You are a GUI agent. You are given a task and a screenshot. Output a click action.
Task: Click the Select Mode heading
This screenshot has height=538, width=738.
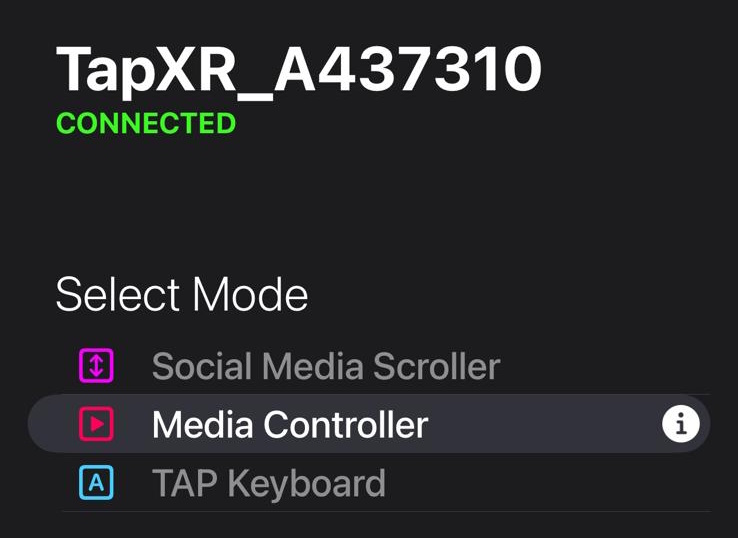[182, 295]
